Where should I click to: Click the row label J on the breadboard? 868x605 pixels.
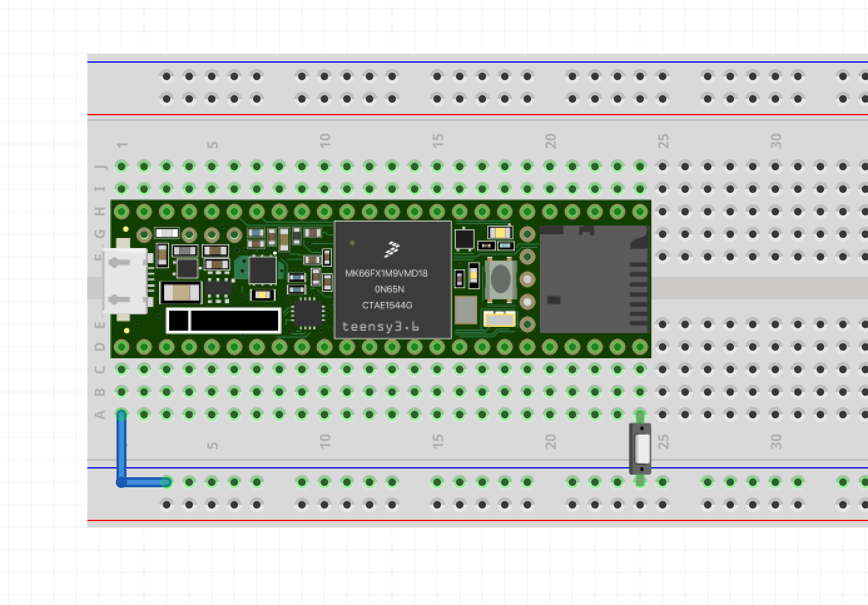(100, 167)
